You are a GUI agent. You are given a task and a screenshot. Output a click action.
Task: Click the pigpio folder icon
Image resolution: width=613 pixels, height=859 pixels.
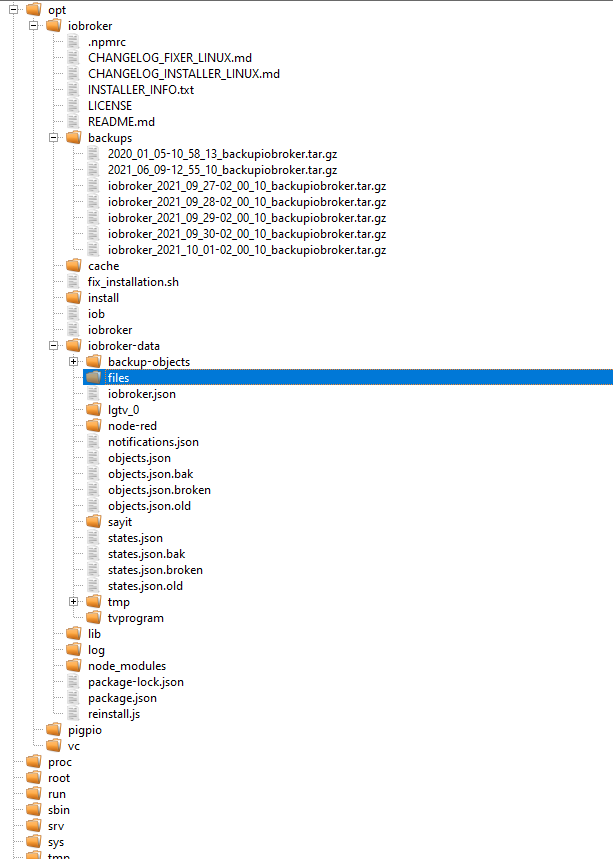tap(54, 729)
